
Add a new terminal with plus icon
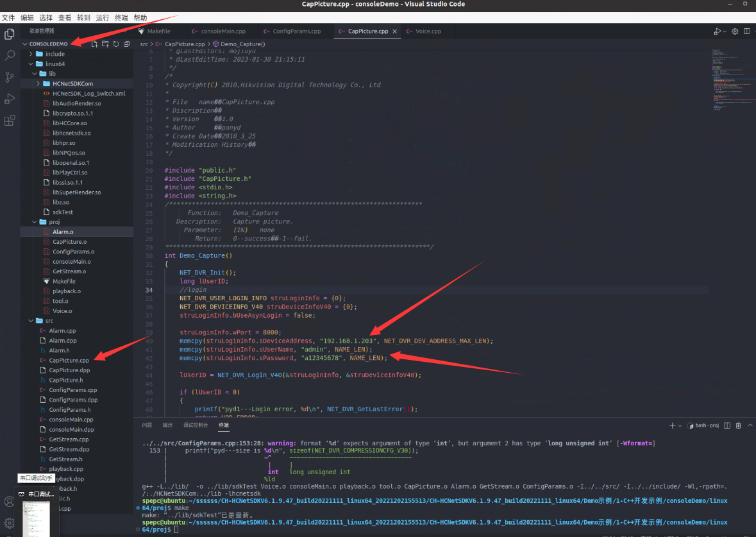click(672, 425)
